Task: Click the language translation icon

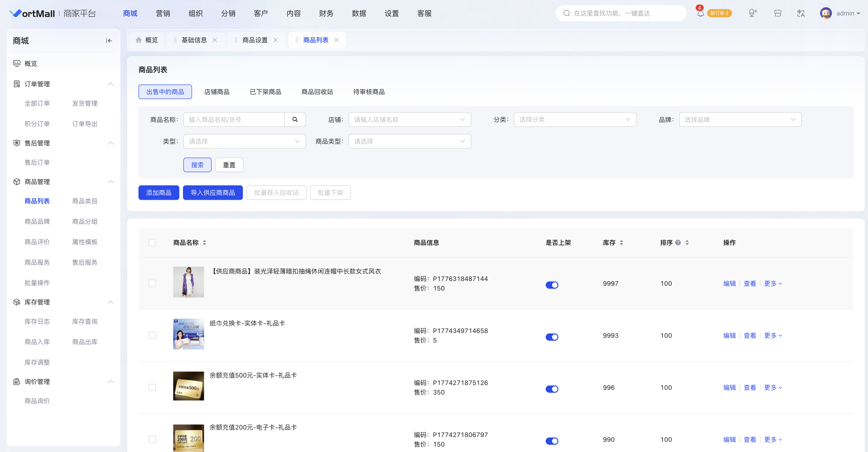Action: [801, 13]
